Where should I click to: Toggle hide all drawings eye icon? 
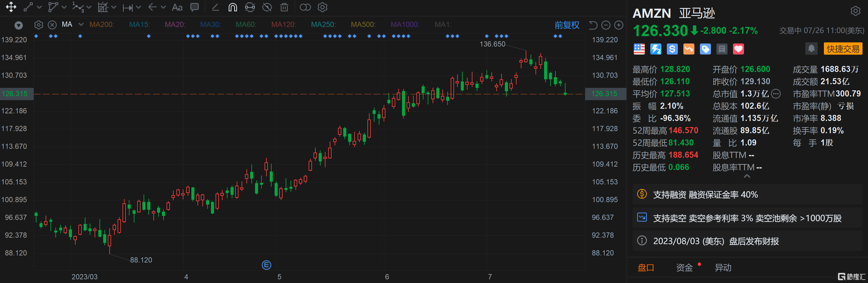267,7
